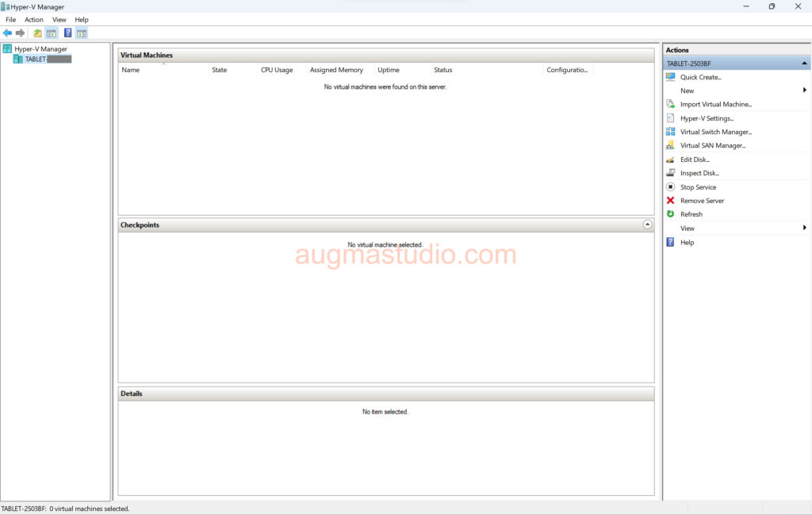Open the File menu

(x=10, y=20)
